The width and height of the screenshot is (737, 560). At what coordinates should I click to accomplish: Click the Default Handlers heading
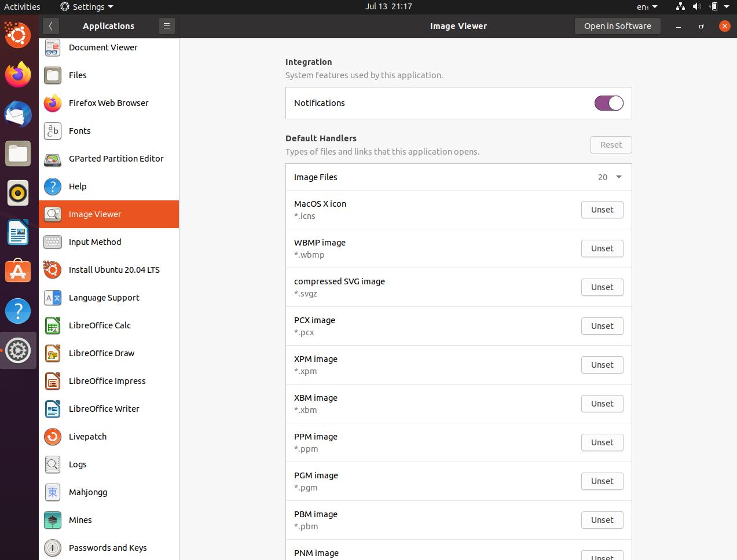click(x=321, y=138)
